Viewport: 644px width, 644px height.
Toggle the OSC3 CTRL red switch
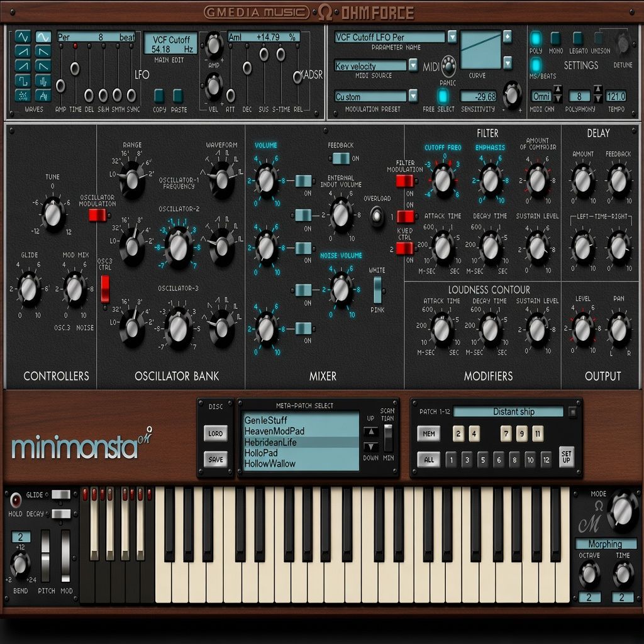[105, 289]
